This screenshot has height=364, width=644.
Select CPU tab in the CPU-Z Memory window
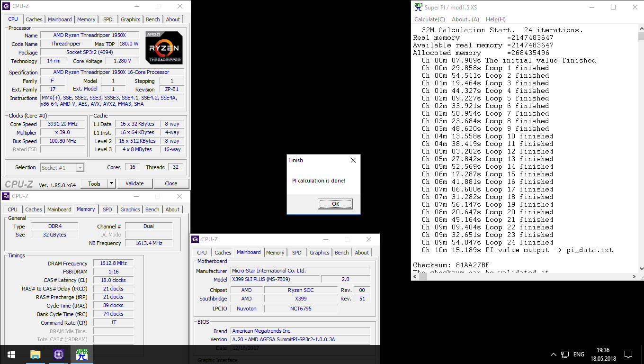coord(13,209)
